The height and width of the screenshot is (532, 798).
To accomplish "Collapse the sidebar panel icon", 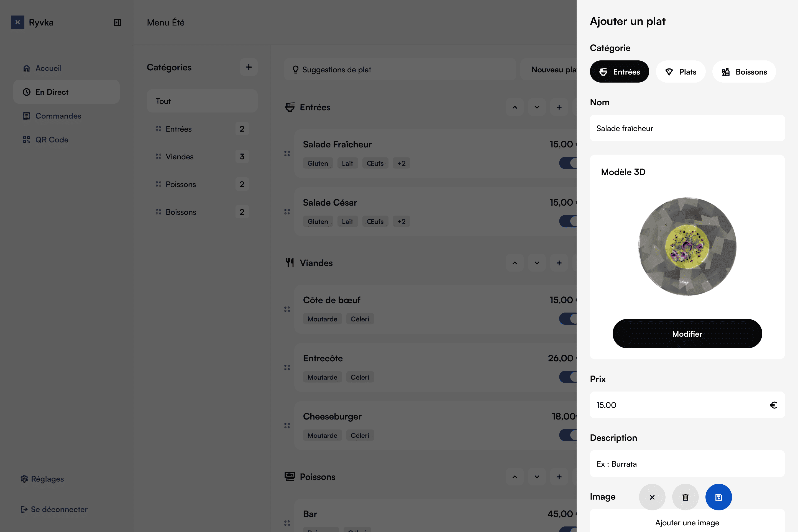I will click(117, 22).
